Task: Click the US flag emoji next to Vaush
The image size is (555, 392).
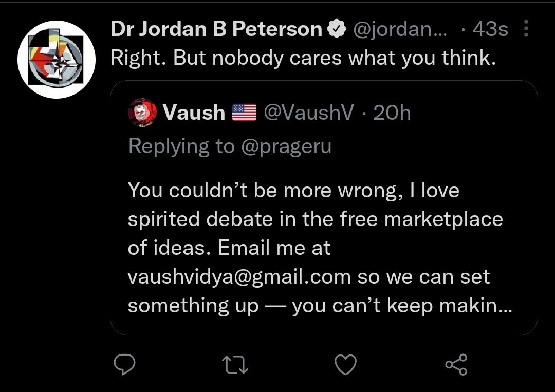Action: 244,113
